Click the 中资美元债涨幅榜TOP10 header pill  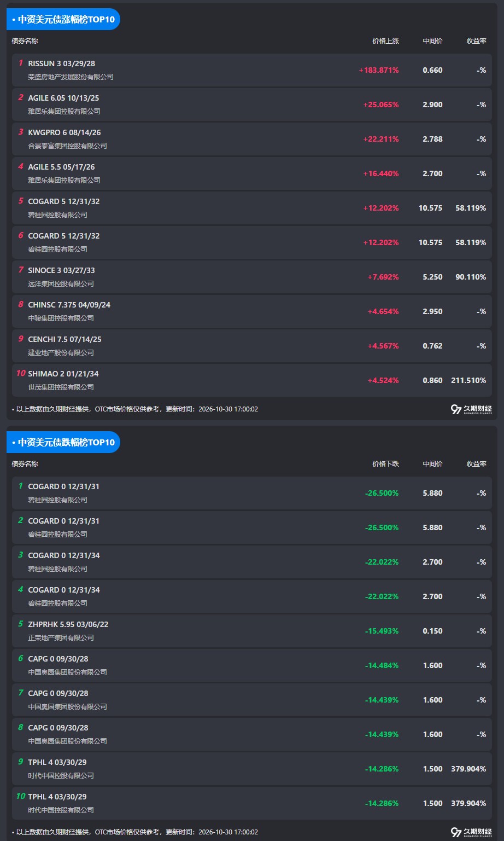tap(63, 19)
